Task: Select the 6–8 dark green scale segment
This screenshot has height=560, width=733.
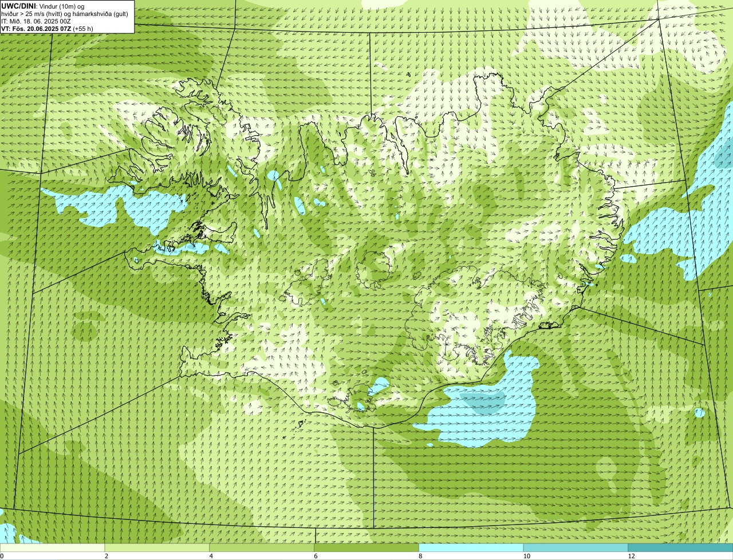Action: (366, 547)
